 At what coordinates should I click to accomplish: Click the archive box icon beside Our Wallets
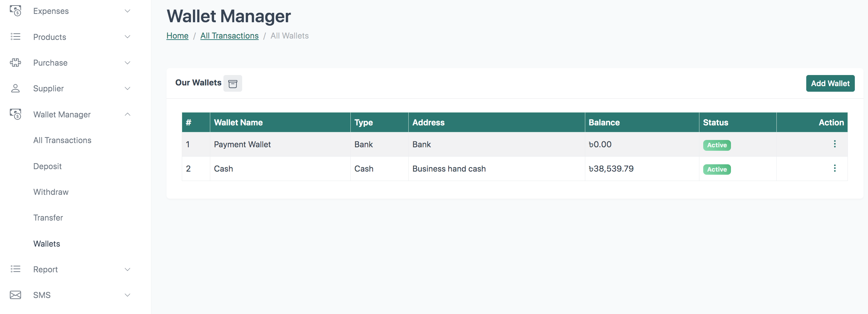(232, 84)
